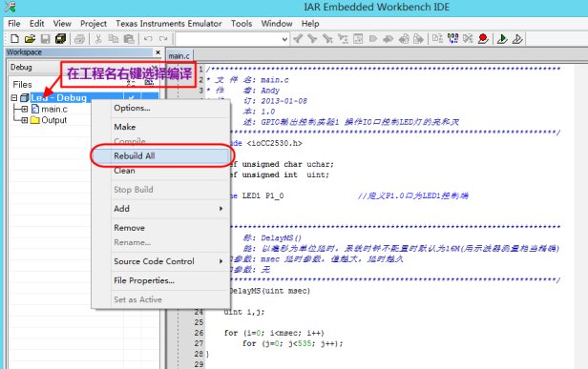
Task: Click the Open file folder icon
Action: pos(30,38)
